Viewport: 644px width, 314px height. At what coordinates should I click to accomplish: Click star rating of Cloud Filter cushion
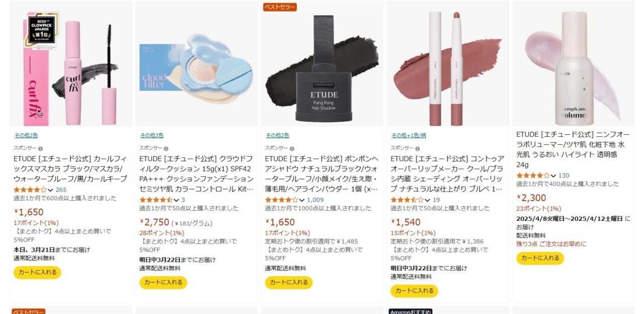155,200
